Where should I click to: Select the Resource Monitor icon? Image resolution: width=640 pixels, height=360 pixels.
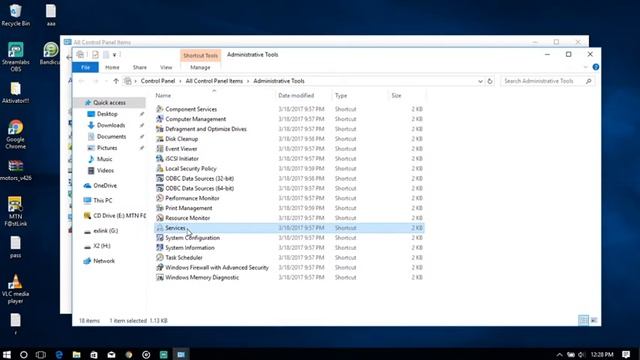click(160, 218)
